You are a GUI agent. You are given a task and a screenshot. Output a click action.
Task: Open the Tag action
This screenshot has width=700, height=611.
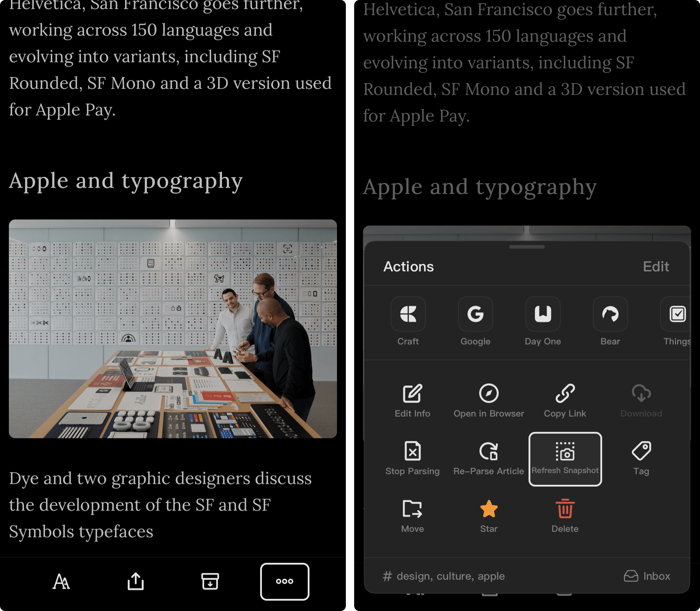[x=641, y=458]
